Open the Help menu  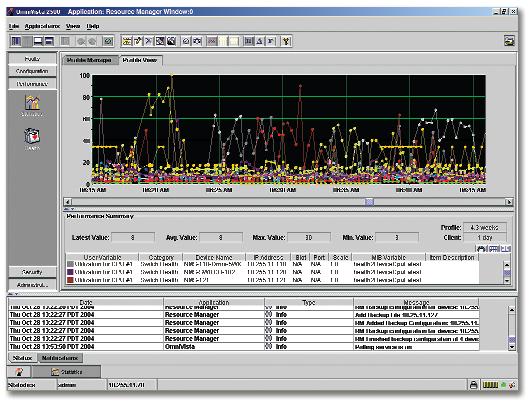pyautogui.click(x=93, y=26)
